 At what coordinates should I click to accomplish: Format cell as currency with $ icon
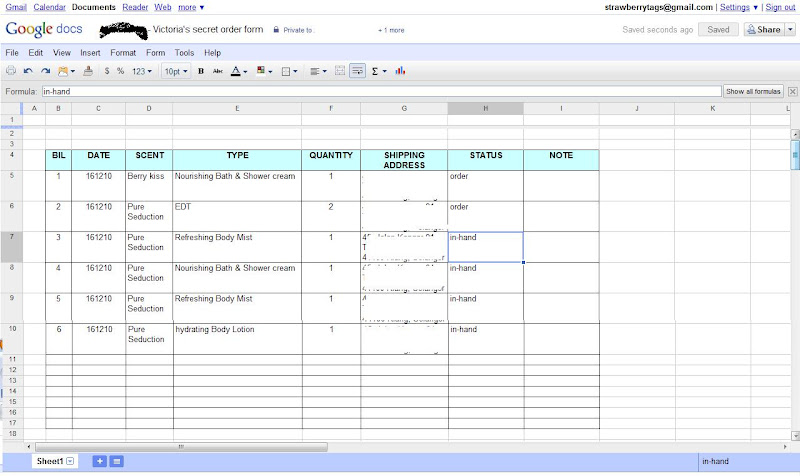tap(107, 71)
